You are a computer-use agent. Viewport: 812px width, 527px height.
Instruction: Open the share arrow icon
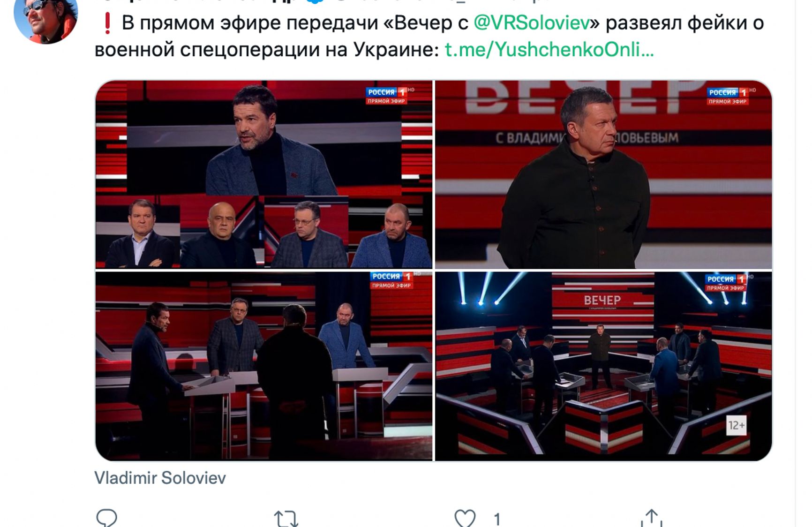tap(651, 518)
